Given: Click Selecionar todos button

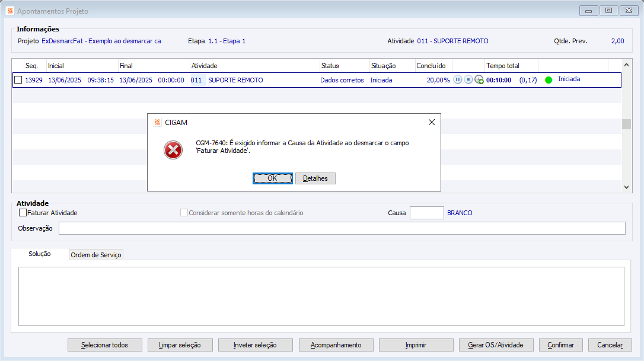Looking at the screenshot, I should [x=105, y=345].
